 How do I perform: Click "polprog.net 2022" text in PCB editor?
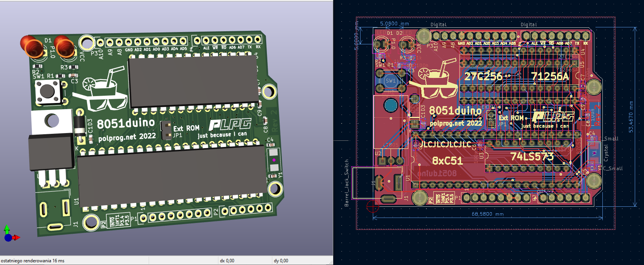456,123
